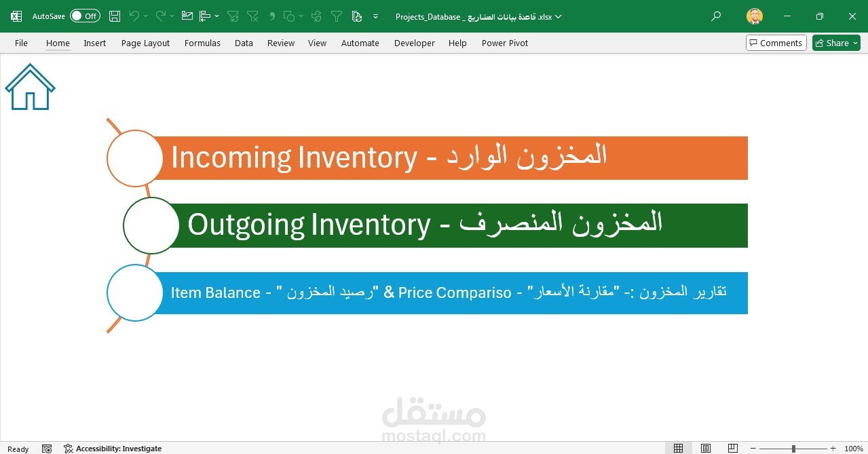Click the Redo arrow icon
The width and height of the screenshot is (868, 454).
pyautogui.click(x=161, y=16)
